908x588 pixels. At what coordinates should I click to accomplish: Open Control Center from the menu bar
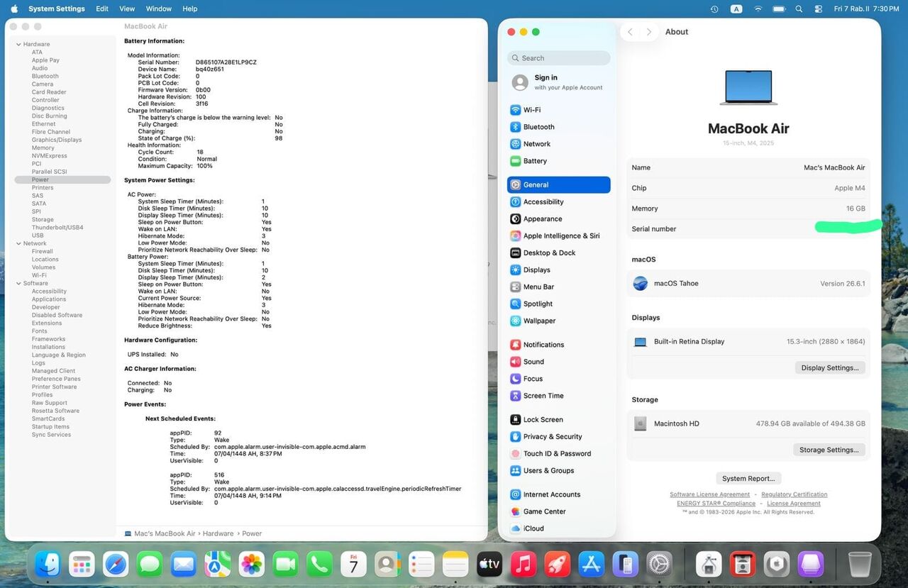tap(819, 9)
